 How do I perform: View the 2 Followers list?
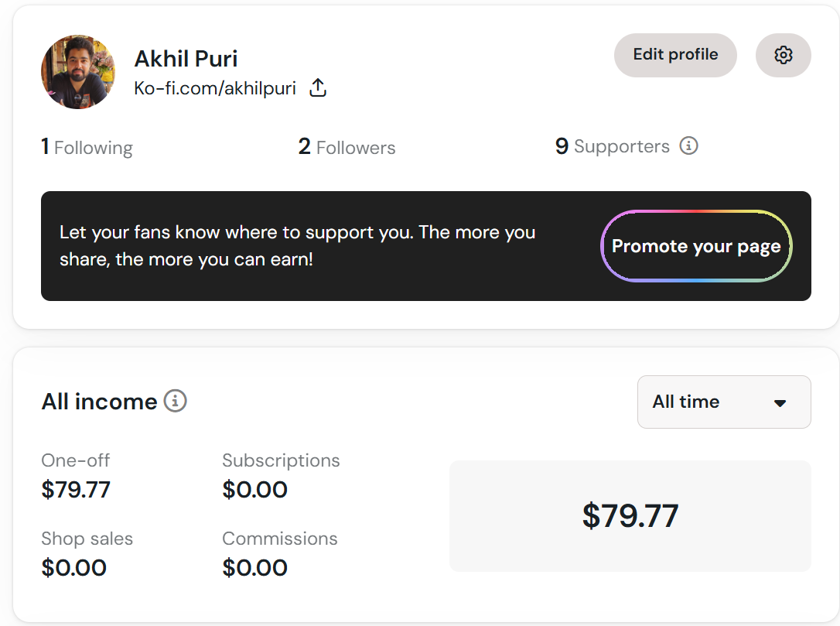[x=347, y=147]
